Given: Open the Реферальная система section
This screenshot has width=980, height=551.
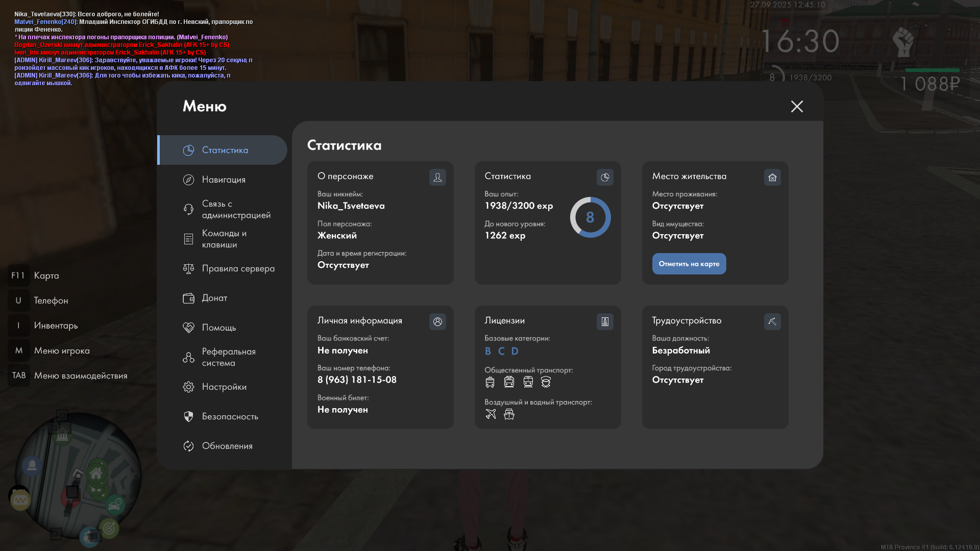Looking at the screenshot, I should pyautogui.click(x=228, y=357).
